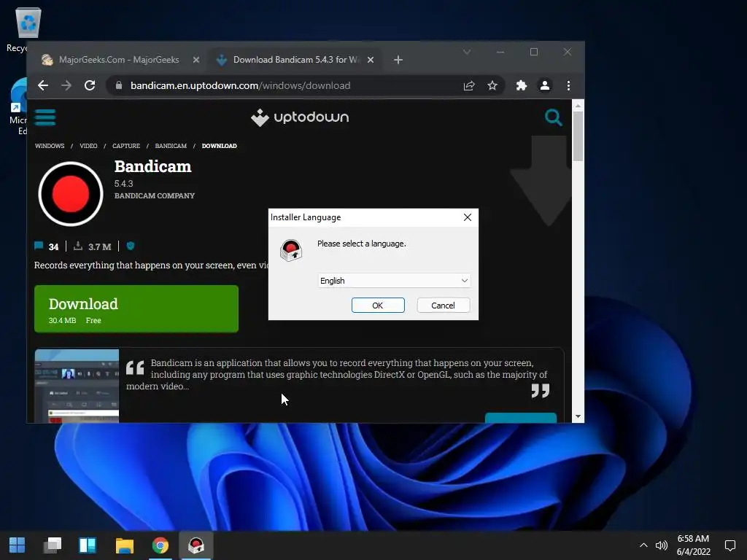Click the uptodown search magnifier icon
This screenshot has width=747, height=560.
(x=553, y=117)
